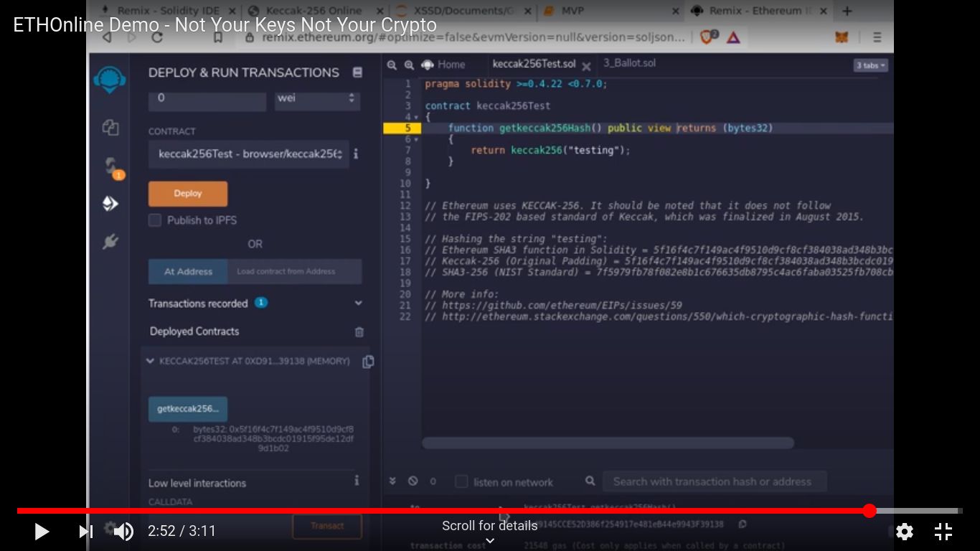This screenshot has height=551, width=980.
Task: Seek on the red video progress bar
Action: [x=489, y=511]
